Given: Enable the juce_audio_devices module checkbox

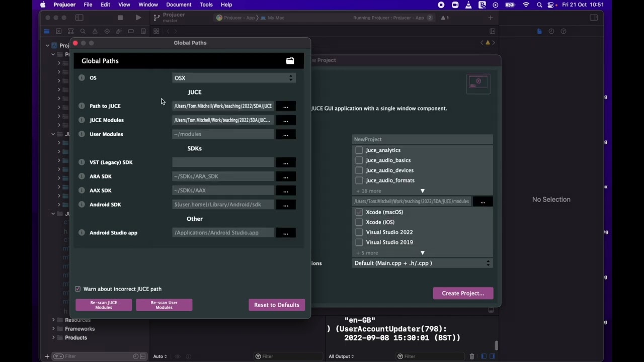Looking at the screenshot, I should (359, 170).
